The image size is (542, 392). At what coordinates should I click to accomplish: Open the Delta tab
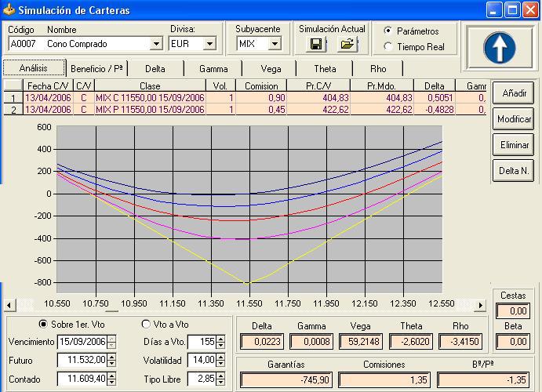click(x=155, y=69)
